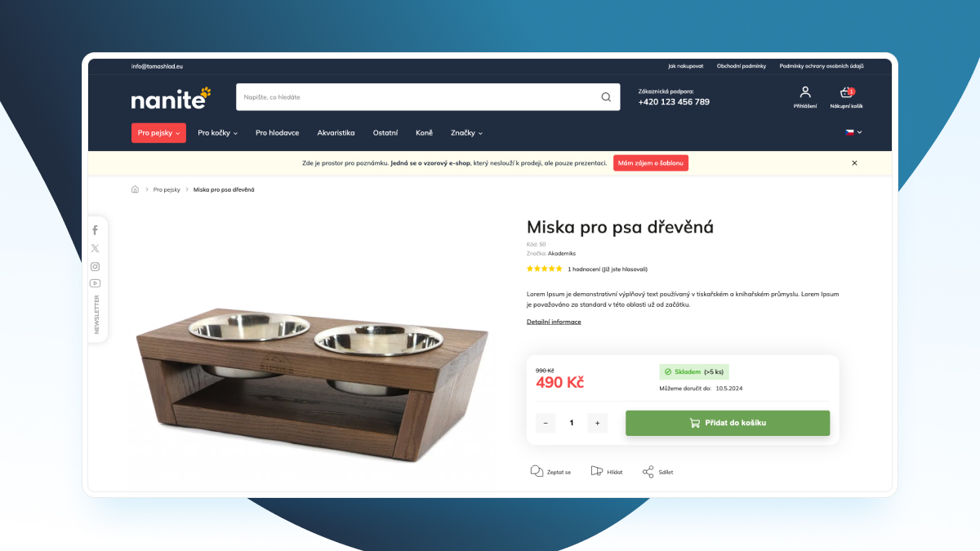Screen dimensions: 980x551
Task: Select the Pro hlodavce menu item
Action: [x=277, y=133]
